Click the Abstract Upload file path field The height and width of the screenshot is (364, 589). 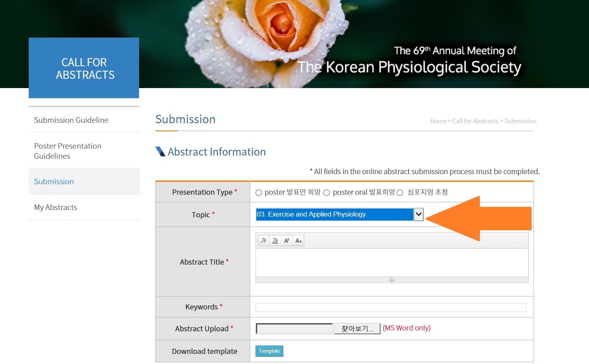295,328
